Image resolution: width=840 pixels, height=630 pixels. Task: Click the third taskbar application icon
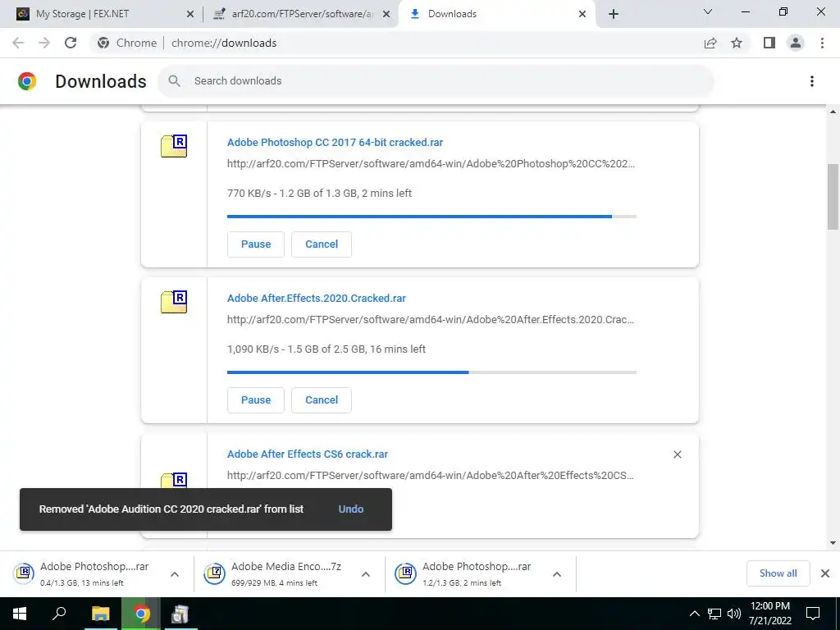[x=180, y=614]
